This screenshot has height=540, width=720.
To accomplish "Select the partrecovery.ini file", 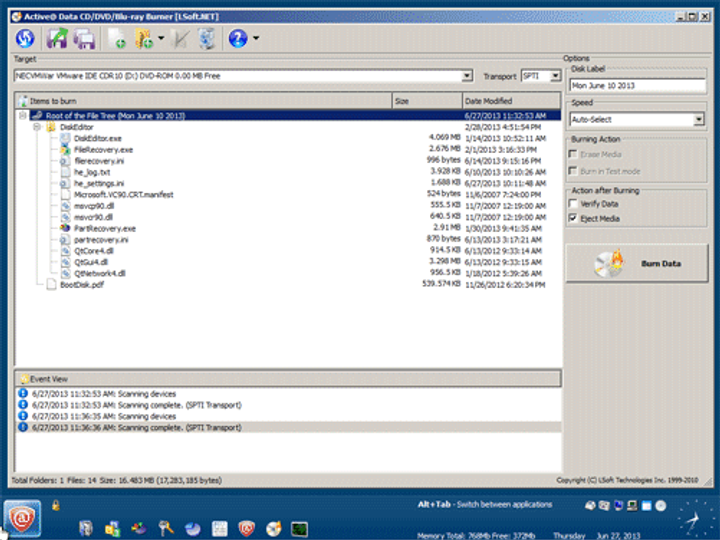I will [x=101, y=240].
